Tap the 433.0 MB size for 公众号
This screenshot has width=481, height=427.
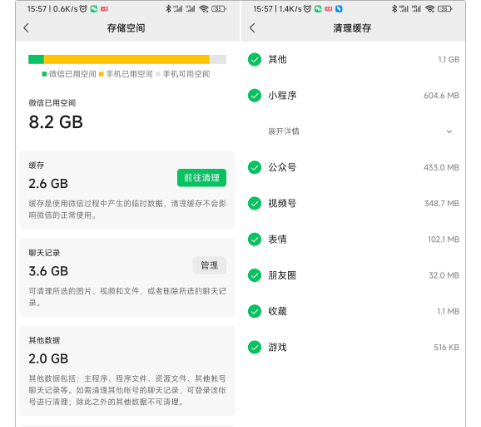[x=441, y=167]
